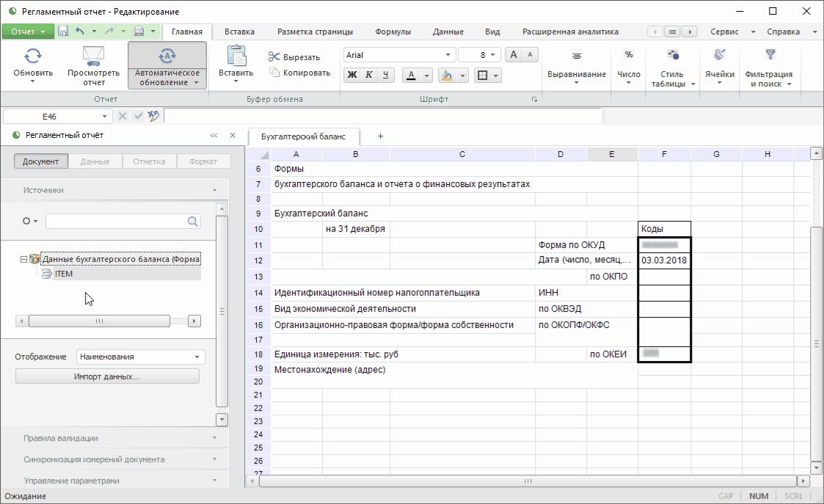
Task: Open the Вставка ribbon tab
Action: (239, 32)
